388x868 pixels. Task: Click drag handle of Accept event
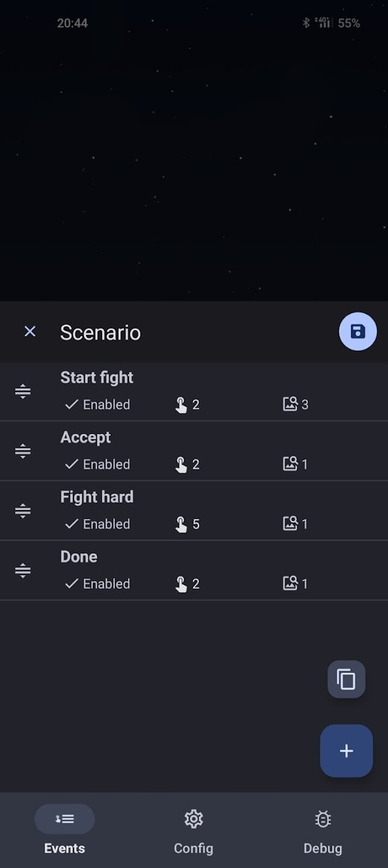click(23, 451)
